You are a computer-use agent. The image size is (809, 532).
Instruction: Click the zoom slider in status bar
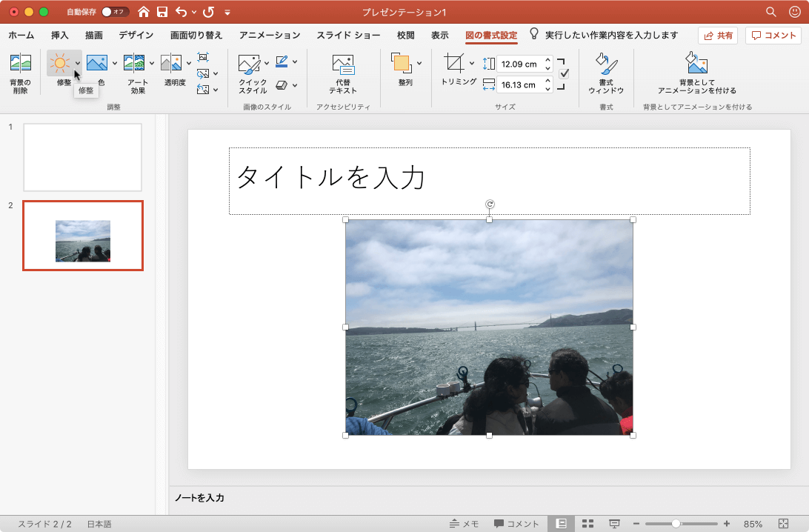pyautogui.click(x=676, y=524)
